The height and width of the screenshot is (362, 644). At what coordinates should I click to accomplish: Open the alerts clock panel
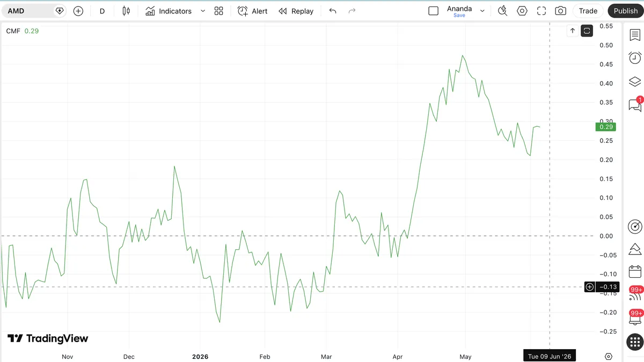tap(635, 58)
